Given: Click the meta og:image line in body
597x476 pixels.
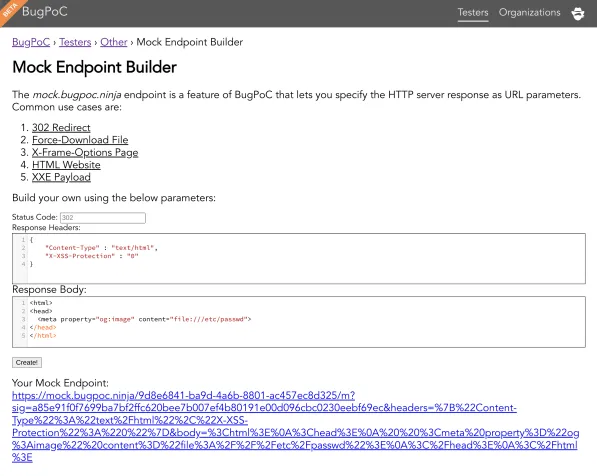Looking at the screenshot, I should (x=144, y=319).
